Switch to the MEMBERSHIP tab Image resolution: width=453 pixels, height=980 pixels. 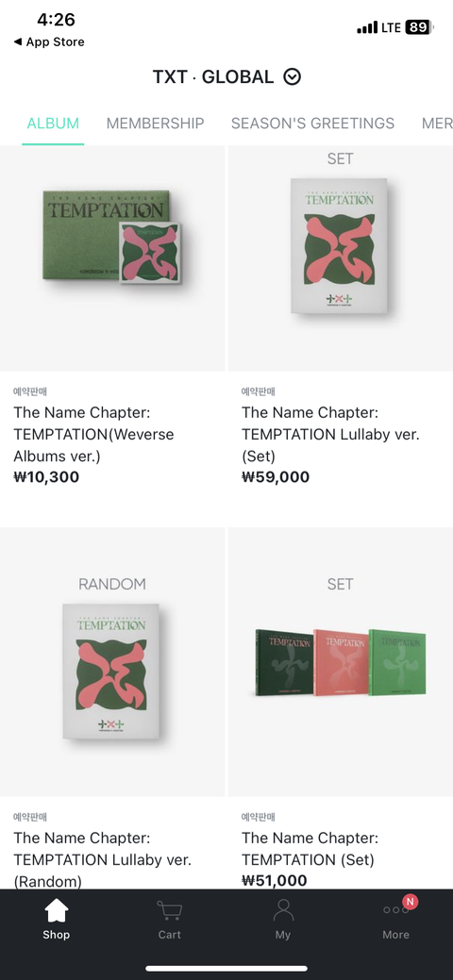click(155, 124)
